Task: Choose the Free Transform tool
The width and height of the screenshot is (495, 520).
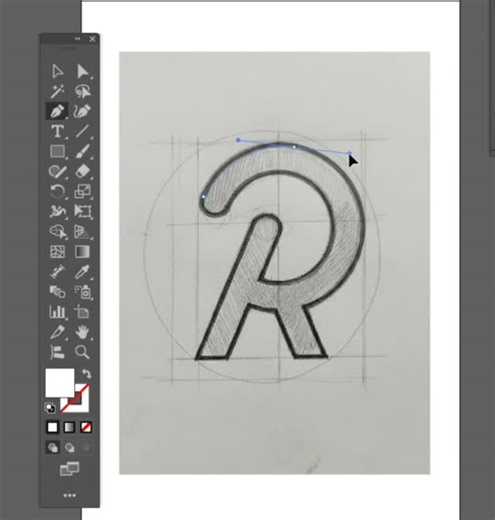Action: coord(82,211)
